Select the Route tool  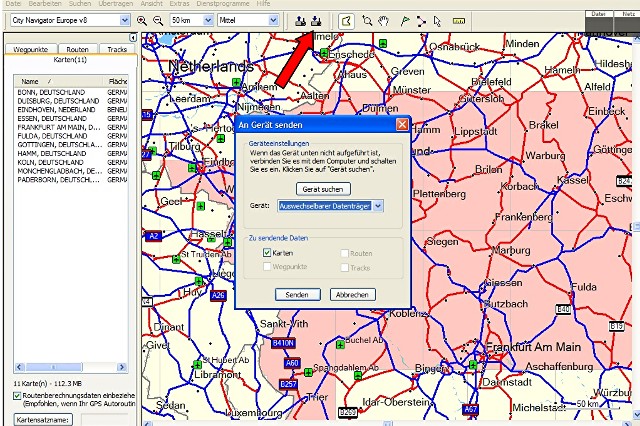pos(421,21)
